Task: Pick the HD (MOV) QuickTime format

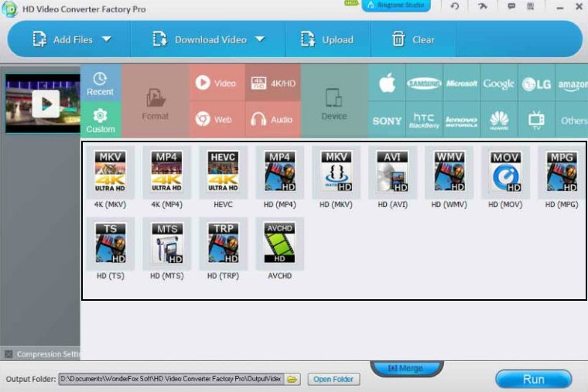Action: 505,172
